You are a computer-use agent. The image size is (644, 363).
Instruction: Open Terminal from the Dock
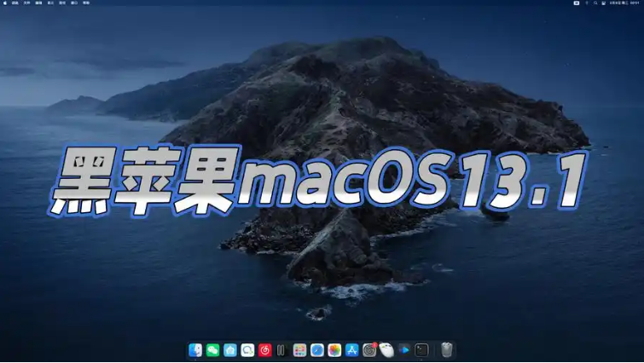(x=421, y=350)
